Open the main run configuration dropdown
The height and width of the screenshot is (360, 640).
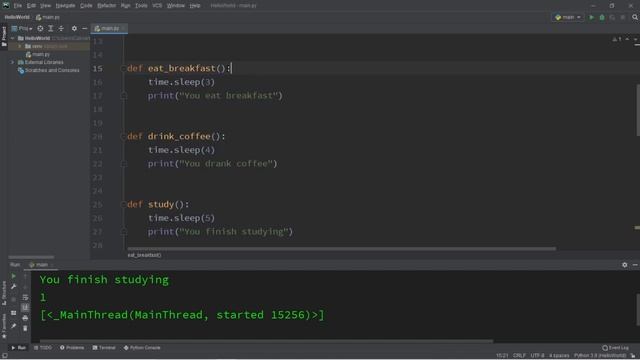(x=568, y=17)
